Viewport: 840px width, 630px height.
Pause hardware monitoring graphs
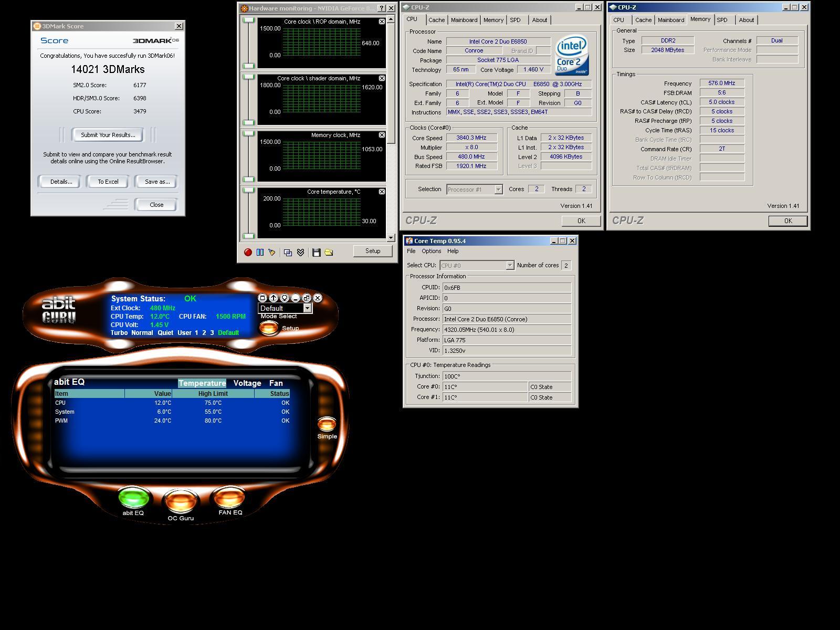260,252
